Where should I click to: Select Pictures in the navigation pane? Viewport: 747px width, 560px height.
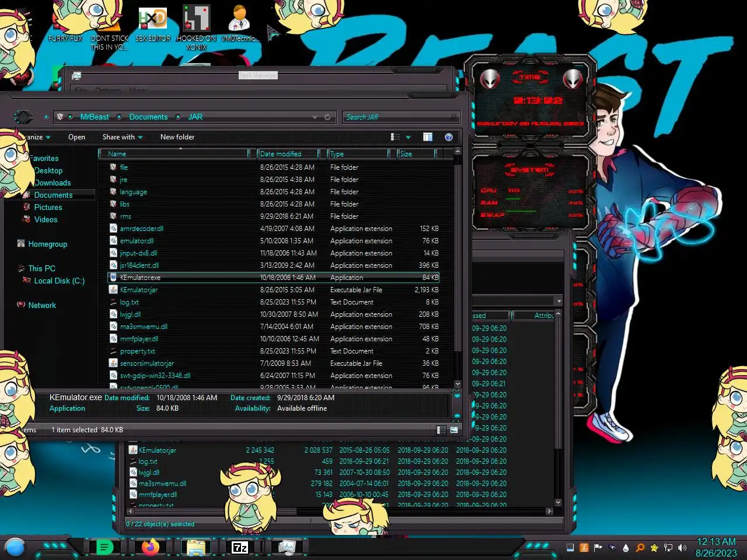point(48,208)
